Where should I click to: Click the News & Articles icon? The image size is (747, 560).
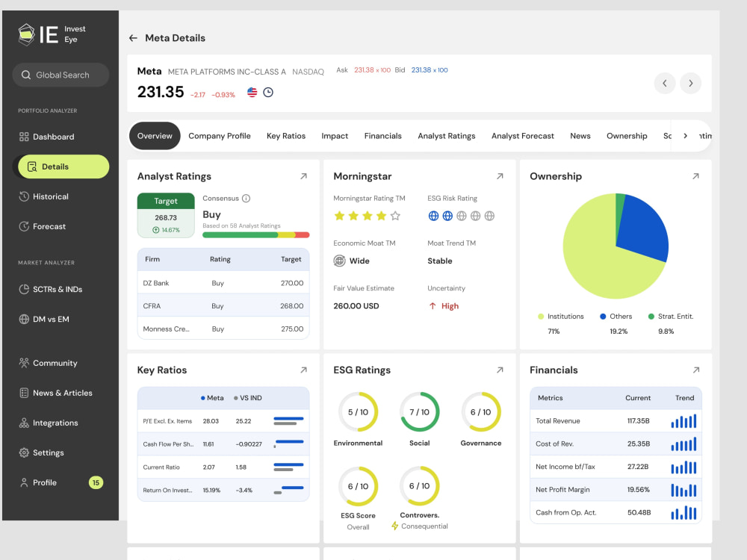(x=24, y=393)
